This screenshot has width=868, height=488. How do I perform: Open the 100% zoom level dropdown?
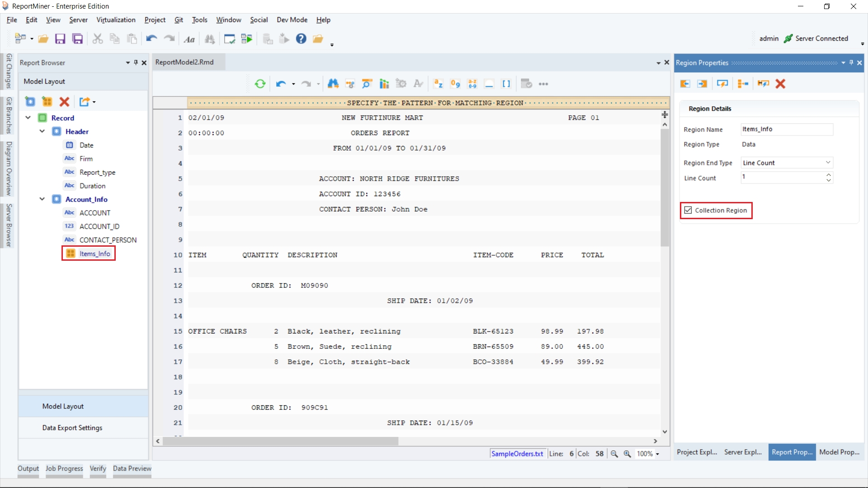coord(657,454)
